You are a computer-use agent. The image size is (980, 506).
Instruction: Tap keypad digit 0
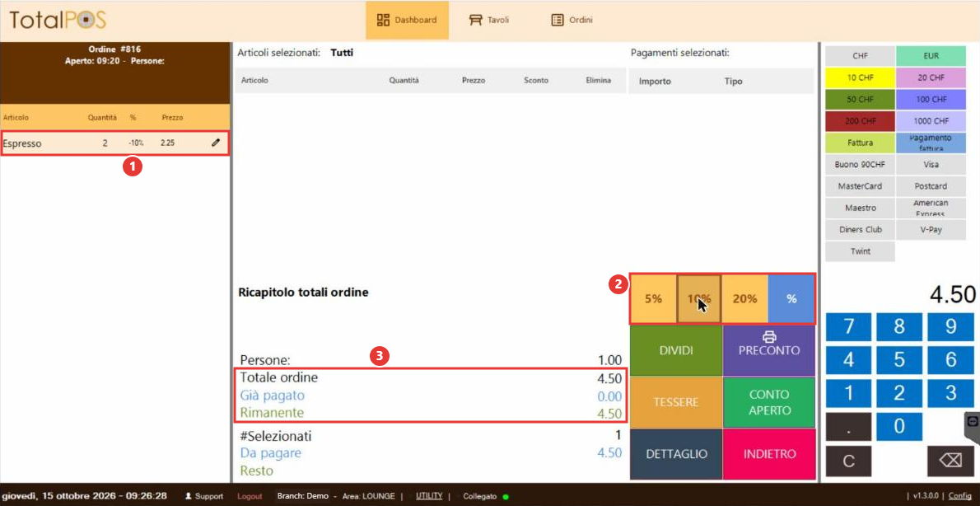pyautogui.click(x=899, y=427)
